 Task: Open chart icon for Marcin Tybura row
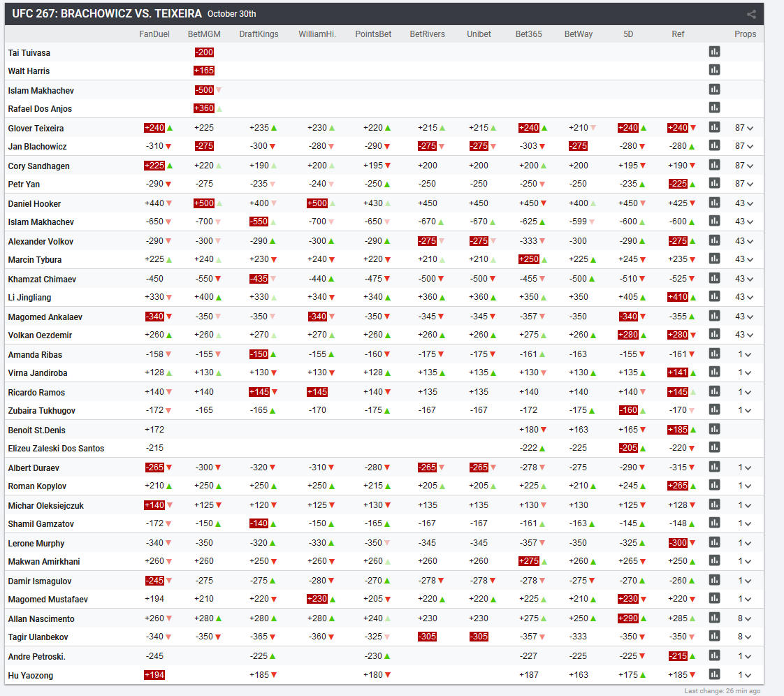[715, 259]
